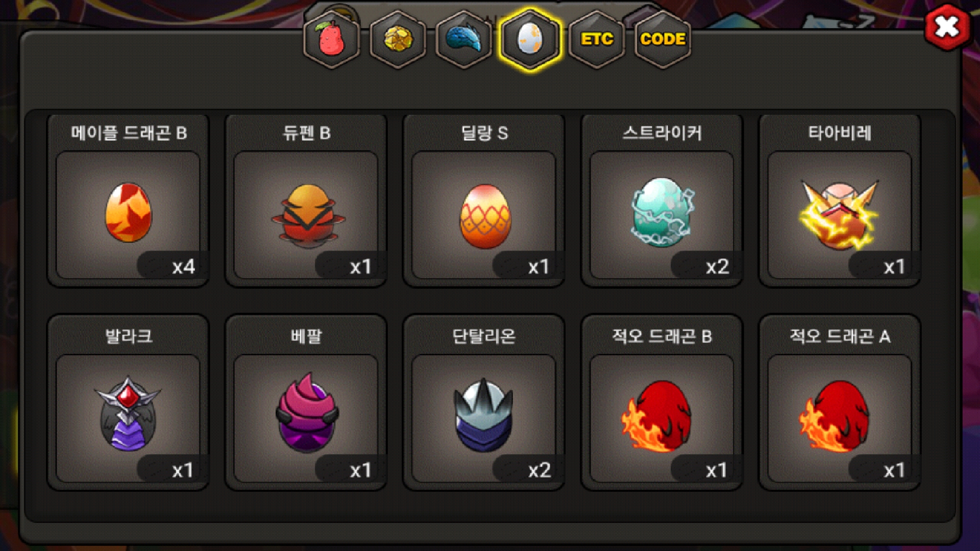Pick the spiked 단탈리온 egg

(x=483, y=415)
